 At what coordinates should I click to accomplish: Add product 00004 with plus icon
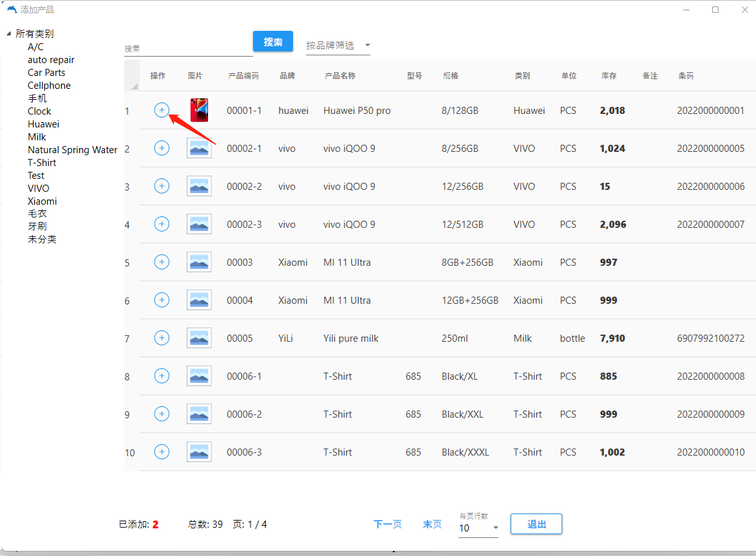point(162,300)
